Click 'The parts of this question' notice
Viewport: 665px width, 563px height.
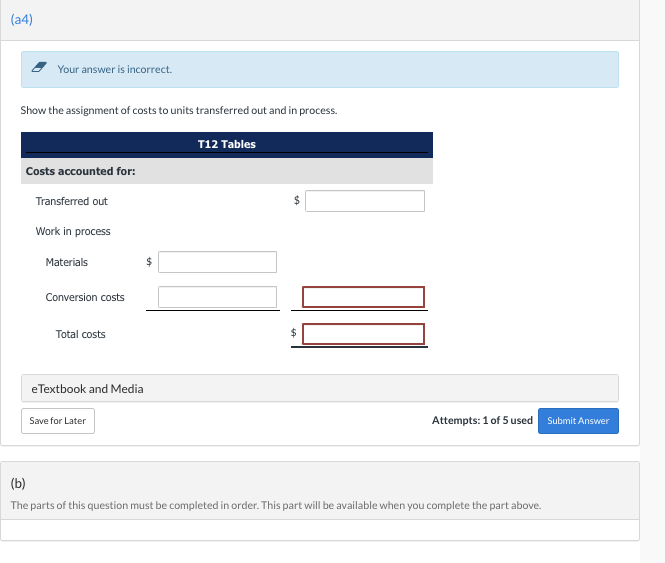276,505
